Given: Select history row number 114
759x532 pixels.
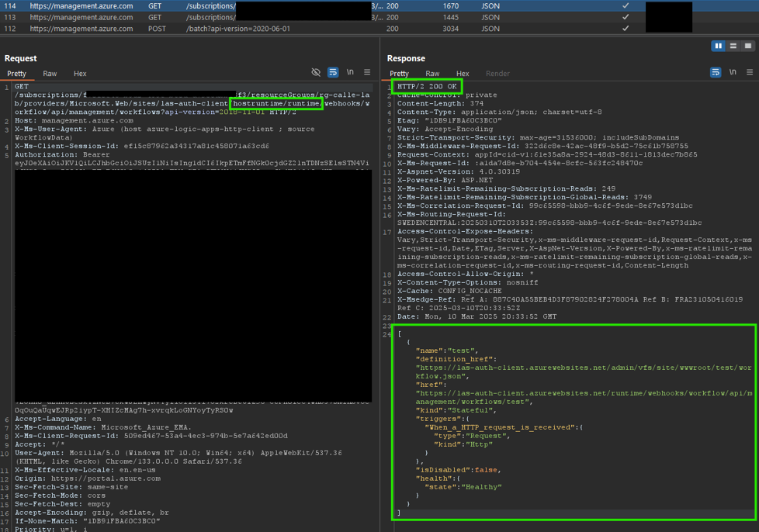Looking at the screenshot, I should [x=379, y=5].
